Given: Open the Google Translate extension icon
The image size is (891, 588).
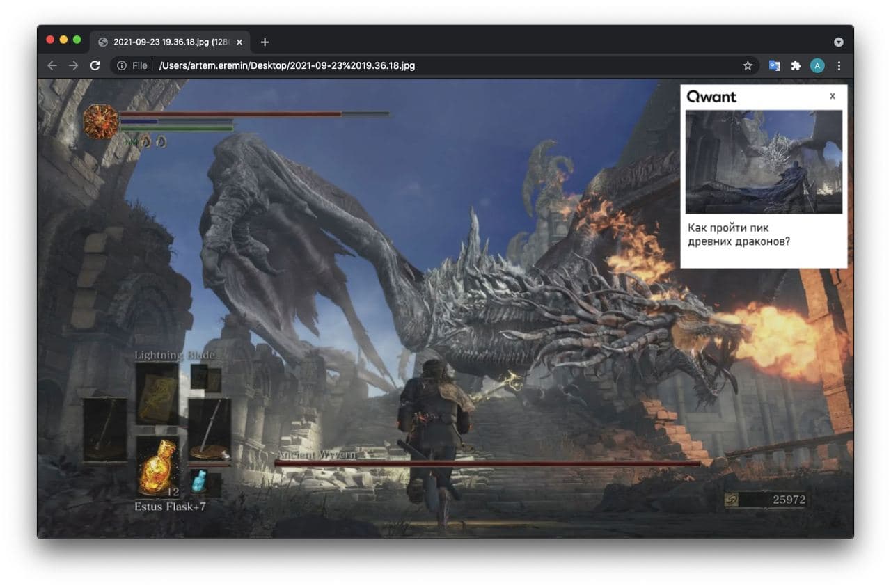Looking at the screenshot, I should tap(774, 65).
